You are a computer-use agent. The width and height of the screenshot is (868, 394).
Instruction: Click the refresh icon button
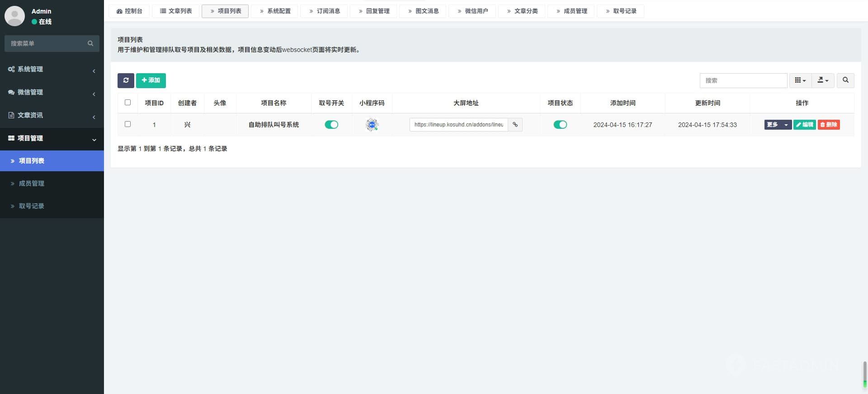[x=126, y=80]
